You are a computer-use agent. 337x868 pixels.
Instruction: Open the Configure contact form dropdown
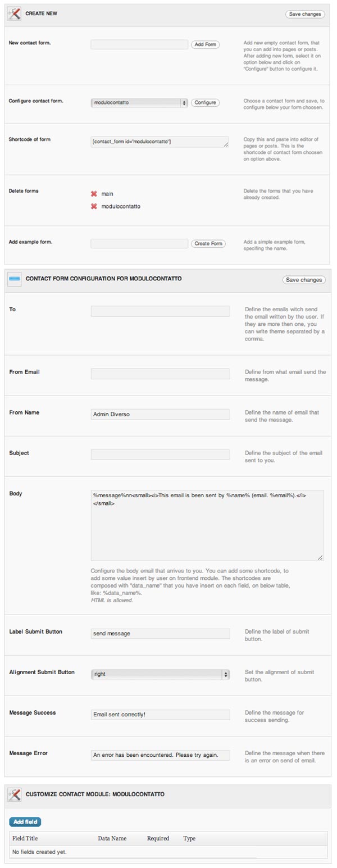(x=139, y=103)
